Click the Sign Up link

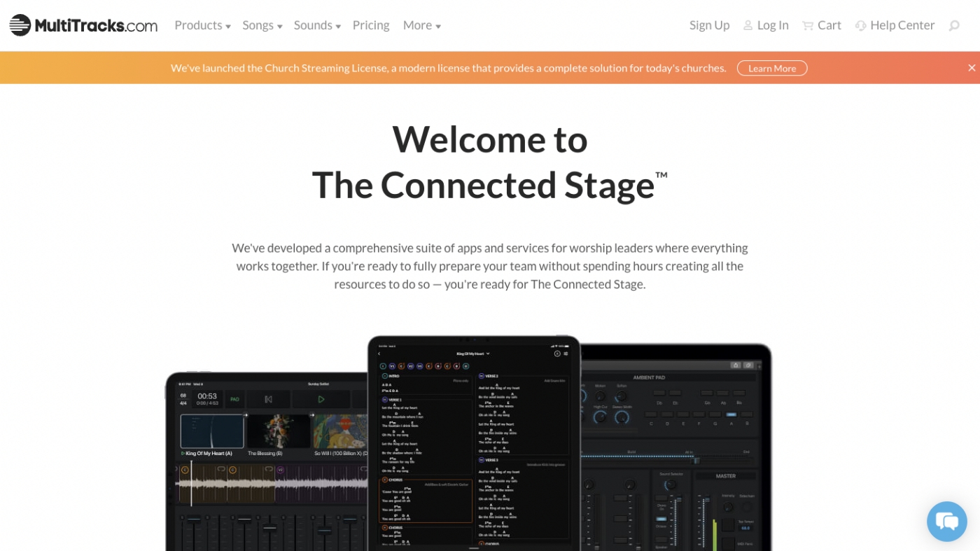coord(709,25)
